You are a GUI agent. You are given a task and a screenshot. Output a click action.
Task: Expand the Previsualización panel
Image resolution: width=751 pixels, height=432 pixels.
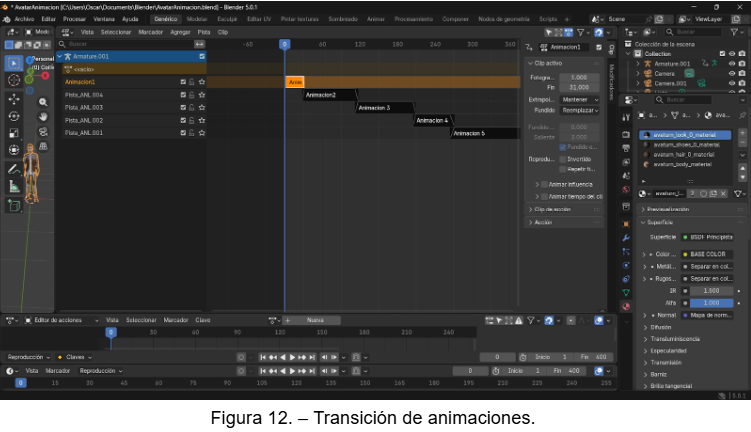pos(693,209)
